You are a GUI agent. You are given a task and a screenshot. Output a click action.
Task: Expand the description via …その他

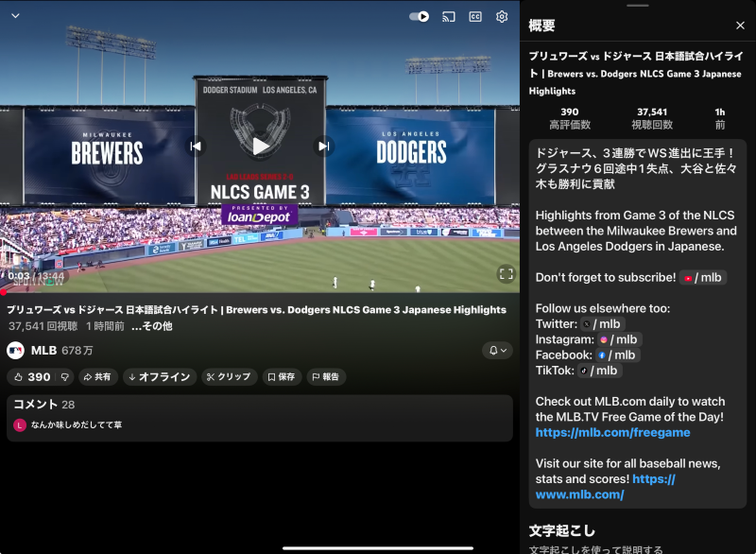(x=151, y=326)
